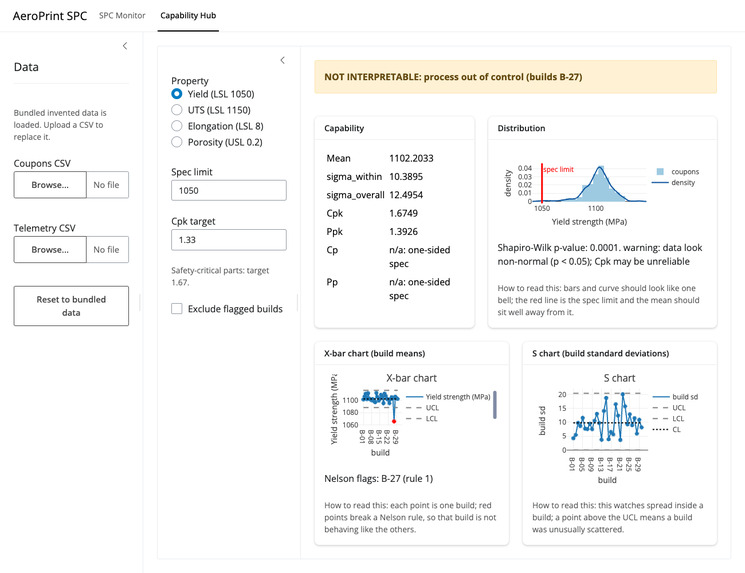Browse for a Coupons CSV file
The image size is (745, 573).
coord(50,185)
